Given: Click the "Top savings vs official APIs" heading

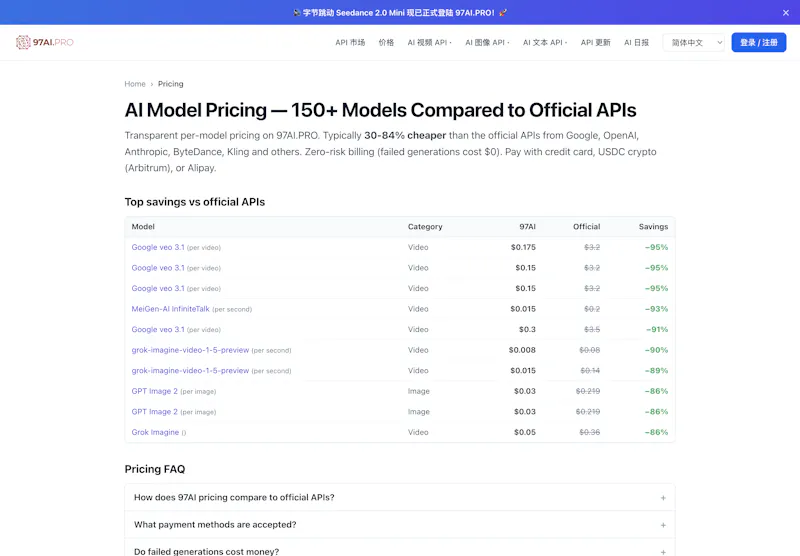Looking at the screenshot, I should click(x=194, y=202).
